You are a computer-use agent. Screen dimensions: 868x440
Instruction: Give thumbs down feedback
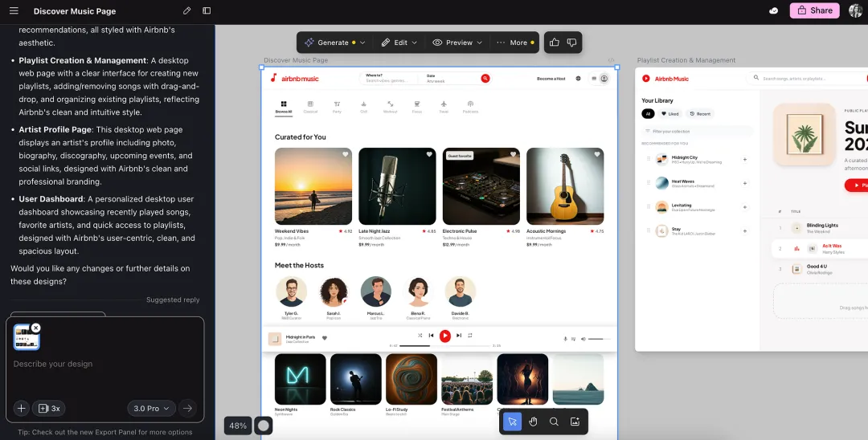(572, 43)
